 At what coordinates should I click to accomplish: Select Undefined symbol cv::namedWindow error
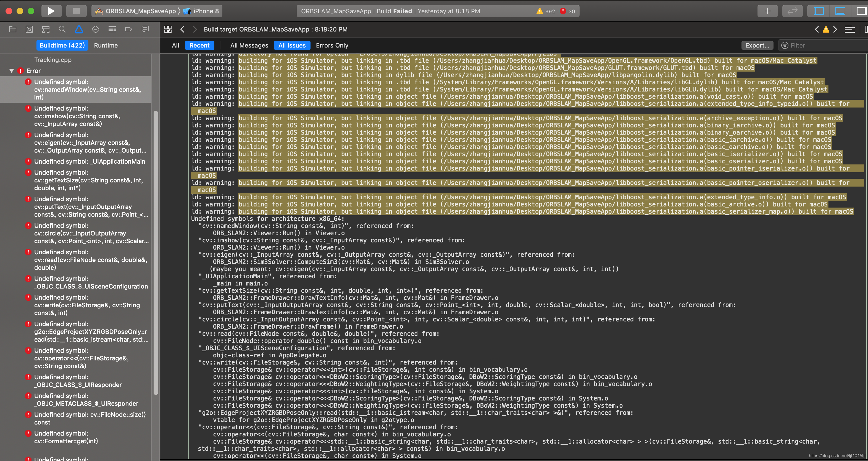[x=76, y=89]
